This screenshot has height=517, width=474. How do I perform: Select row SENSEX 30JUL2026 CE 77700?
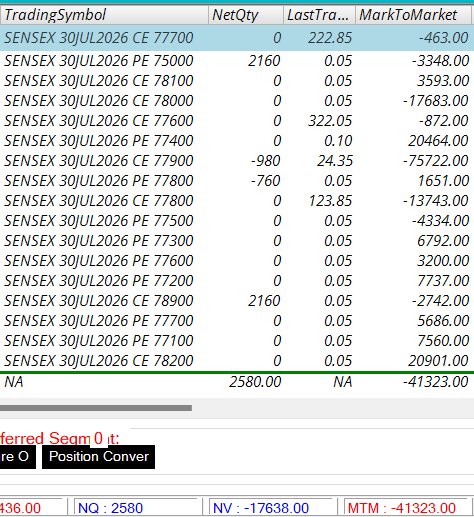click(x=237, y=38)
